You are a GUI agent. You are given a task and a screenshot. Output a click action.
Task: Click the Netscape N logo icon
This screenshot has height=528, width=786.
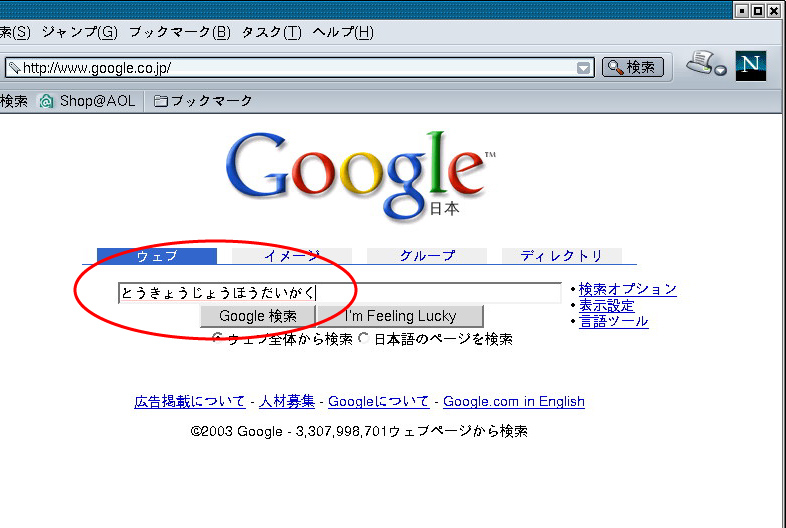coord(750,66)
